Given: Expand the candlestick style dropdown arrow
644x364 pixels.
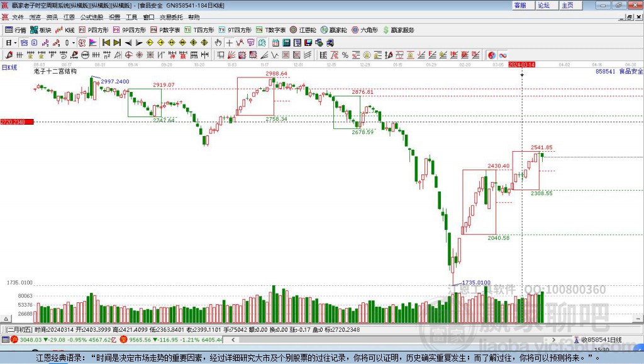Looking at the screenshot, I should [x=74, y=43].
